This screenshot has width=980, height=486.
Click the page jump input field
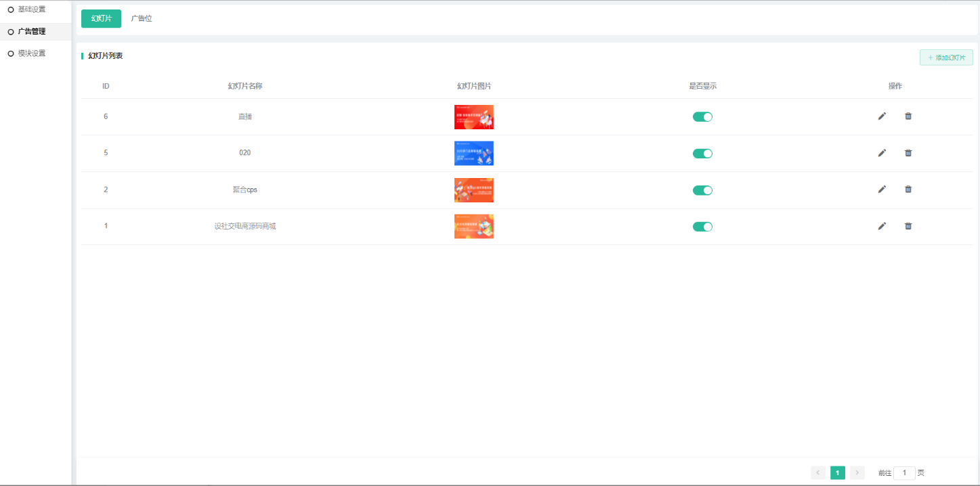click(x=904, y=473)
